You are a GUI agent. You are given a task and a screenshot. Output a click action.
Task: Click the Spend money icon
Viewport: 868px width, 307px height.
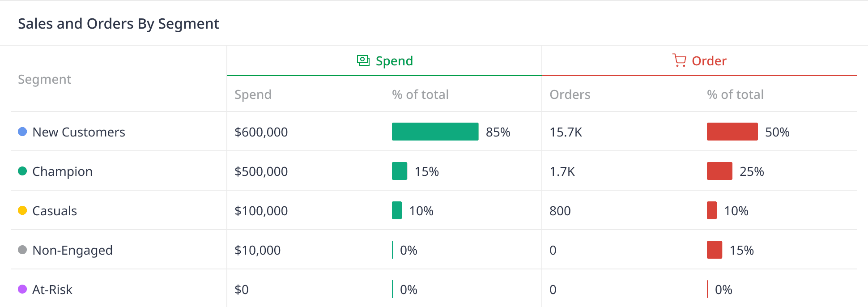point(363,60)
